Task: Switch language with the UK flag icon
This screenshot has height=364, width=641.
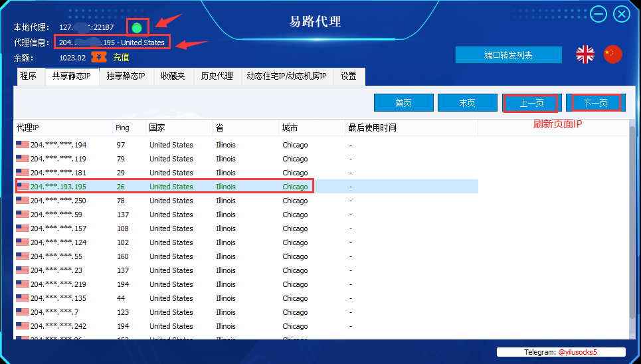Action: click(x=585, y=54)
